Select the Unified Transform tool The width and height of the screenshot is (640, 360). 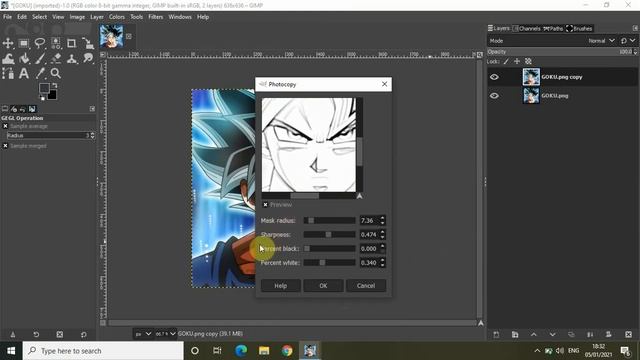(x=88, y=43)
